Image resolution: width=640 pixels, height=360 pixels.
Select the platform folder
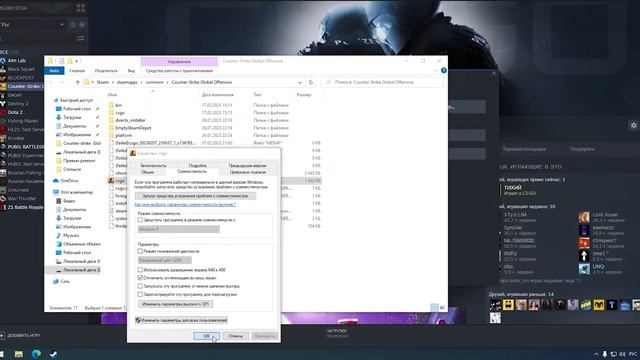coord(124,135)
